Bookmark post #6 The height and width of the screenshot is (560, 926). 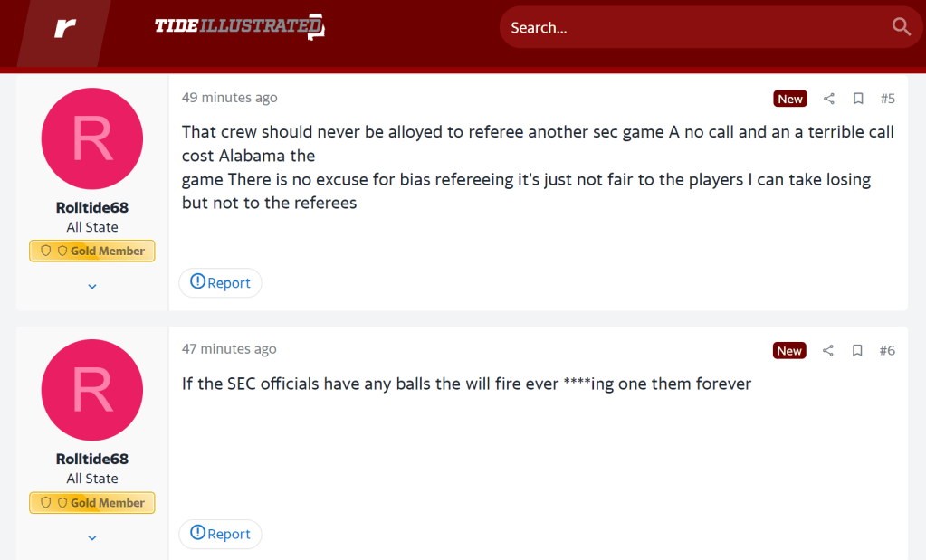pyautogui.click(x=858, y=350)
